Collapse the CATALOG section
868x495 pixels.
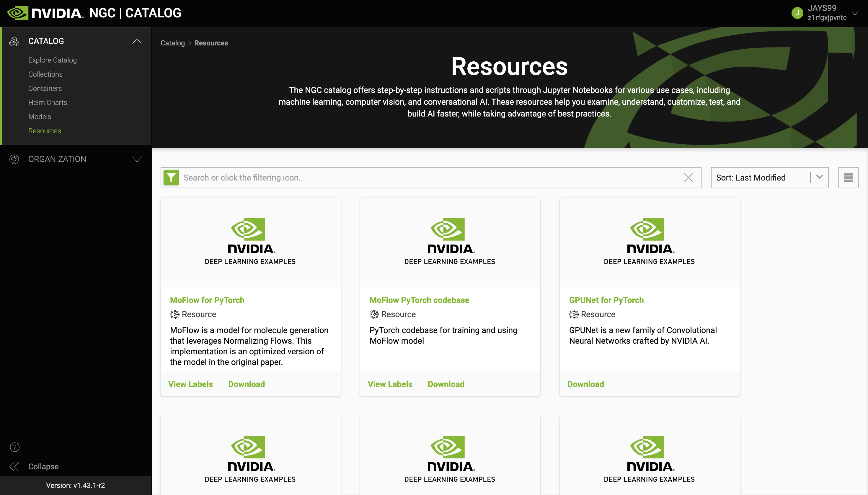click(136, 41)
